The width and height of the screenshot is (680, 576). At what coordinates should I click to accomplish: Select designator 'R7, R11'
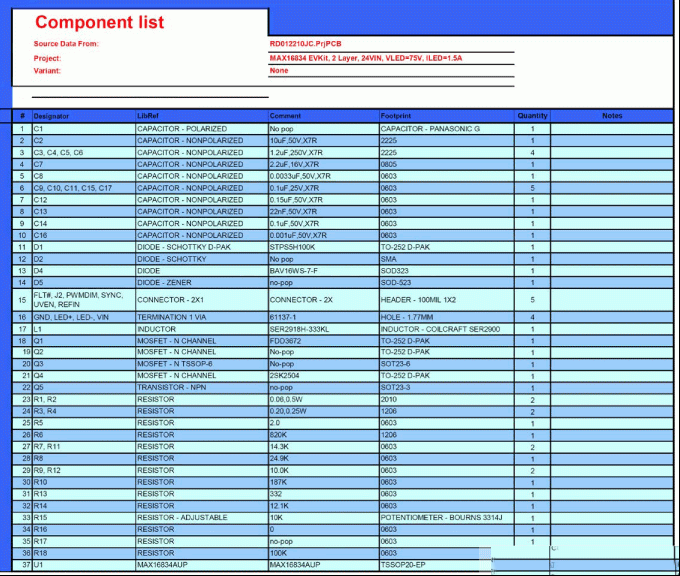pyautogui.click(x=84, y=447)
